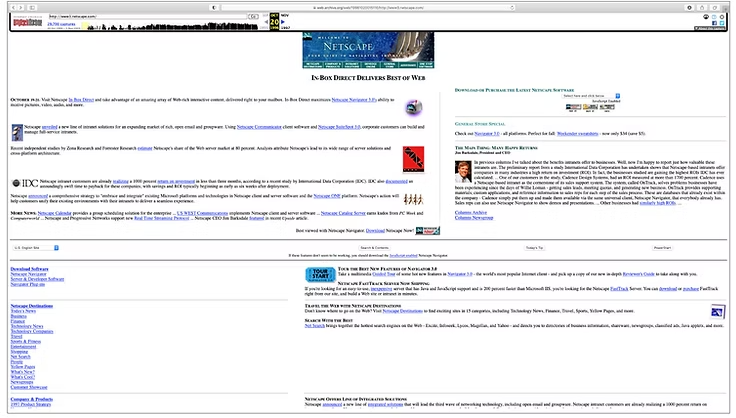Share the capture on Twitter
This screenshot has width=736, height=418.
pos(722,23)
